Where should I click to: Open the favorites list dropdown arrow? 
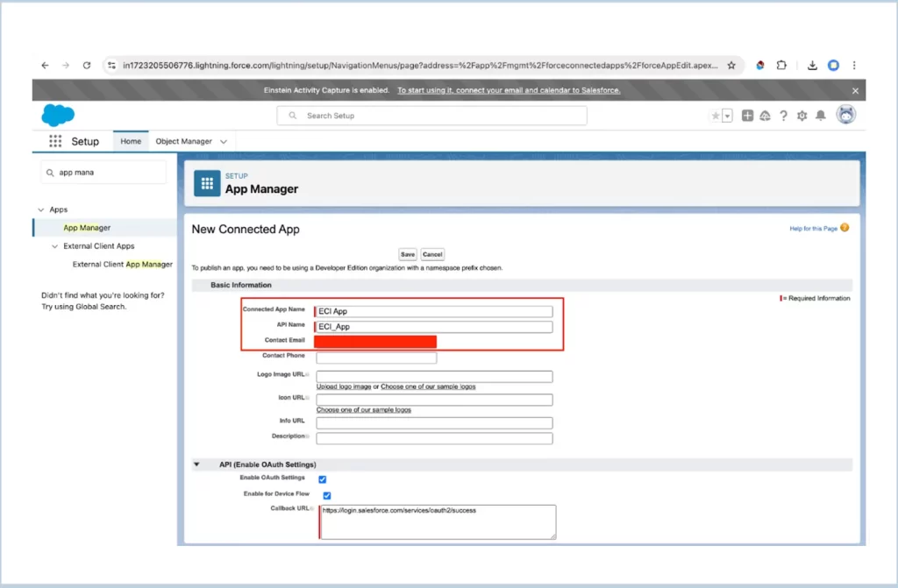tap(727, 116)
